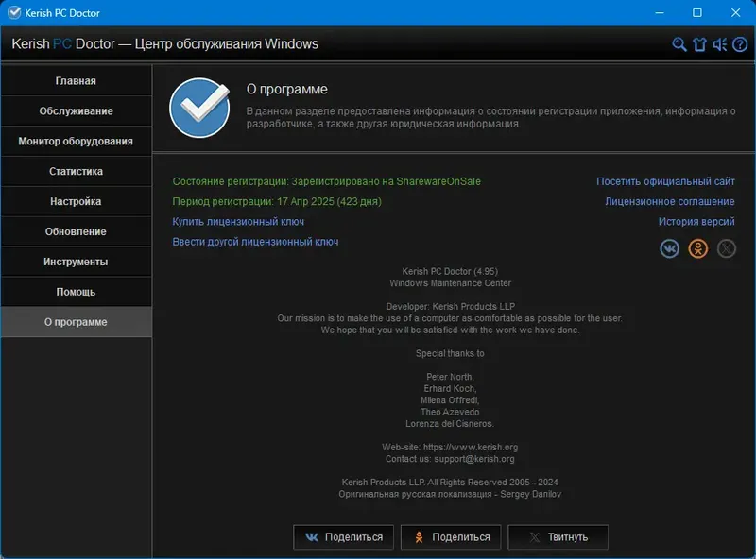Click the gray X (Twitter) round icon
Image resolution: width=756 pixels, height=559 pixels.
click(726, 248)
